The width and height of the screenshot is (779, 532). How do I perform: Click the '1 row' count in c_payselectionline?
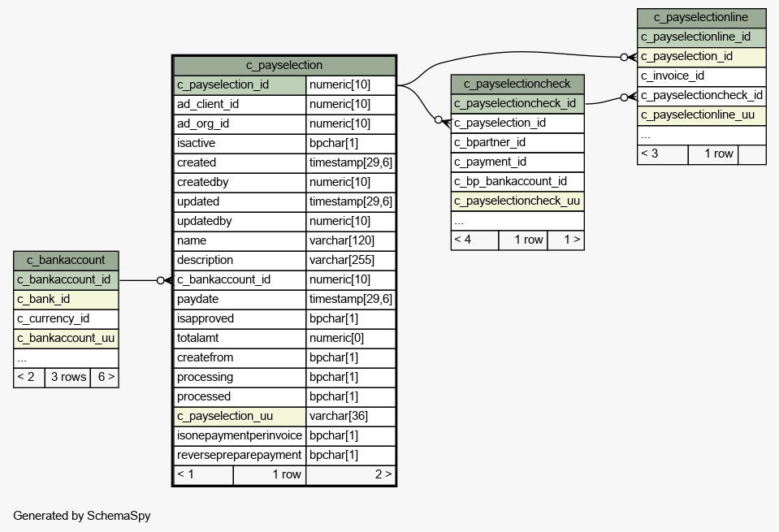(x=713, y=154)
